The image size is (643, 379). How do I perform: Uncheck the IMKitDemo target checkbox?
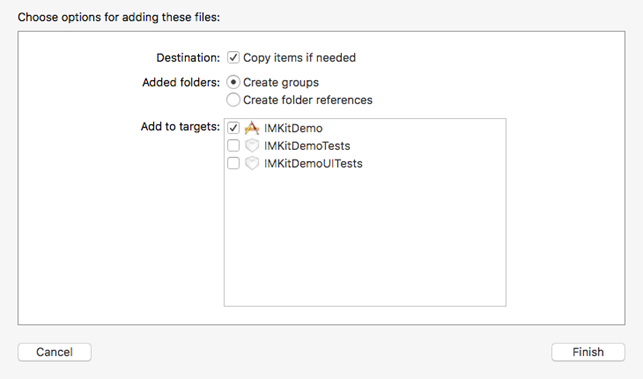233,128
